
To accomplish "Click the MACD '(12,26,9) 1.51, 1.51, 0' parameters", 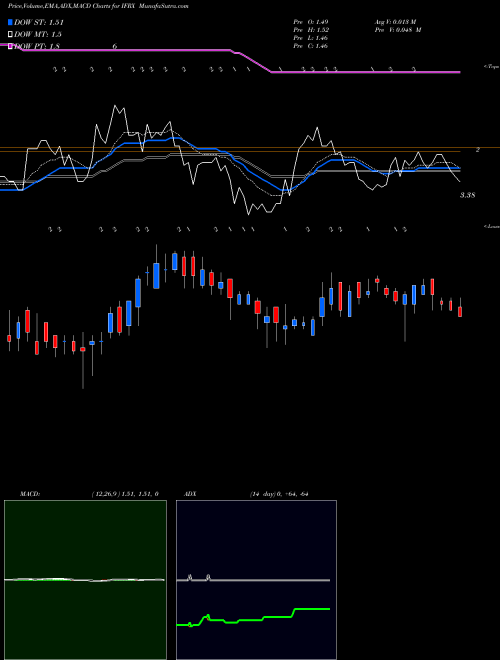I will 125,494.
